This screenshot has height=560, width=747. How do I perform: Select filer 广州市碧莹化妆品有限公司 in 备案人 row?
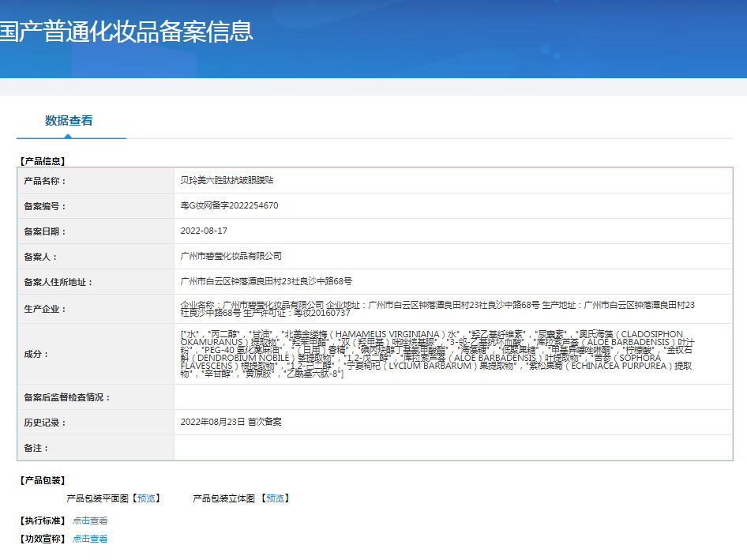231,256
